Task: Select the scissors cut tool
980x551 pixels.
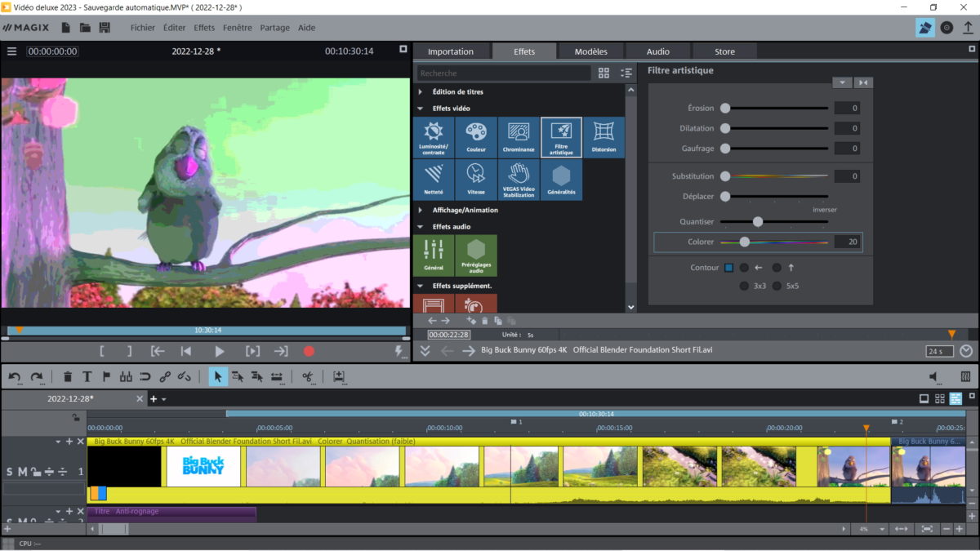Action: (x=308, y=376)
